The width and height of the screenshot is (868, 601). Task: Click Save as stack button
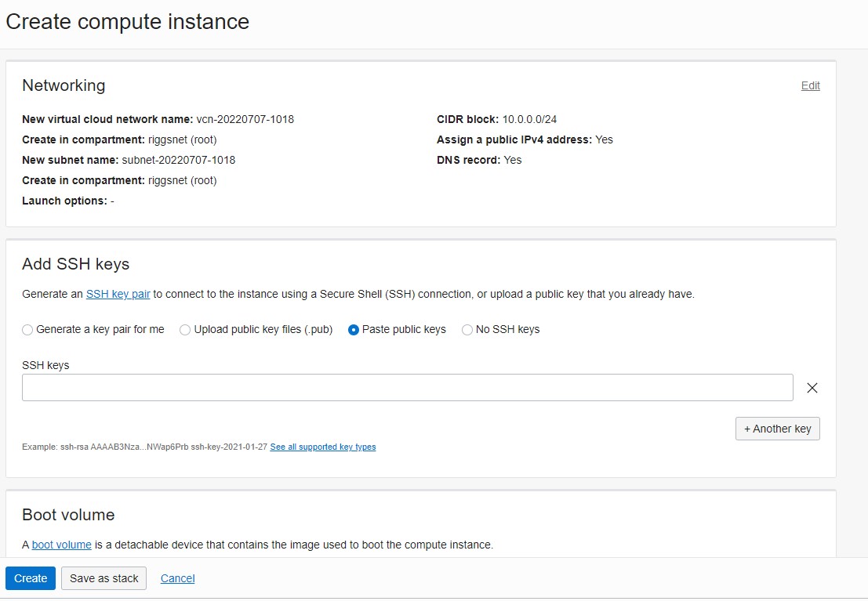104,578
